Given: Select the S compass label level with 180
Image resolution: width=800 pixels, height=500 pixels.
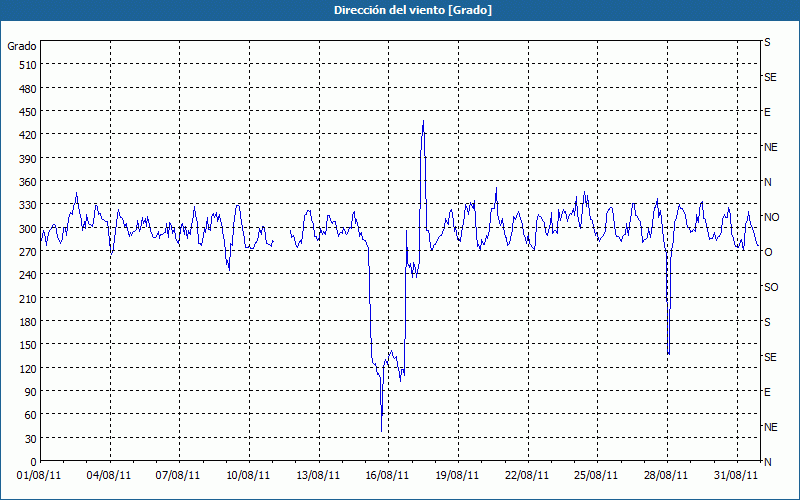Looking at the screenshot, I should pyautogui.click(x=767, y=322).
